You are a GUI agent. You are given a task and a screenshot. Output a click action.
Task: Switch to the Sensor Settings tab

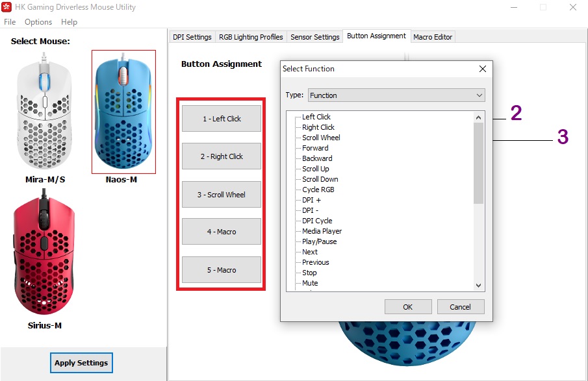(x=314, y=37)
